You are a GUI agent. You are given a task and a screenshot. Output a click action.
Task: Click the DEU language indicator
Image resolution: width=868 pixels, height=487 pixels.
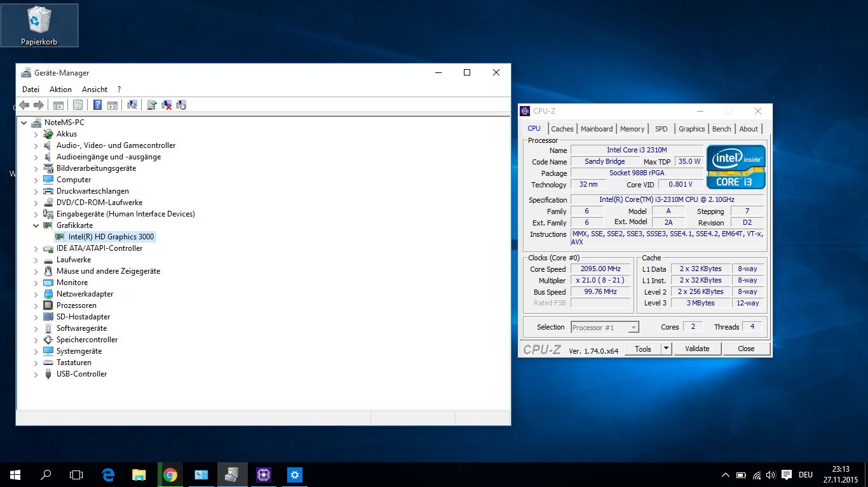point(806,475)
